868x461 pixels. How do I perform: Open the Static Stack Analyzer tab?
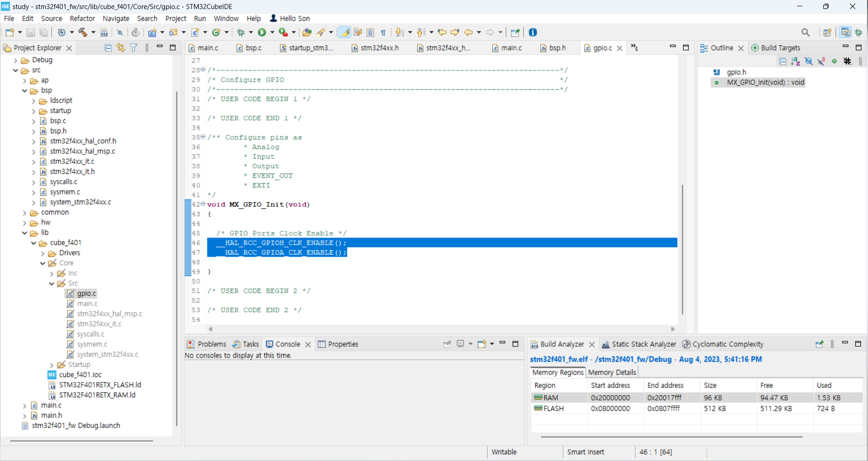[x=639, y=344]
